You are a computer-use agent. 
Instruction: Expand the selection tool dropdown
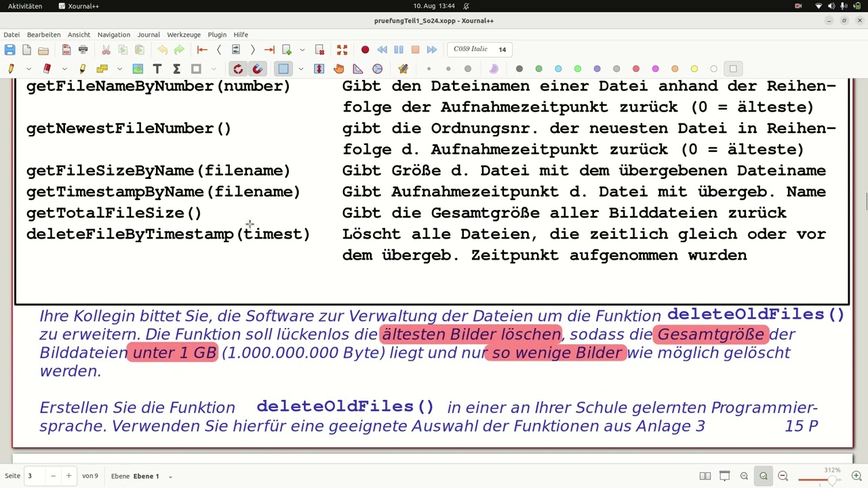[x=300, y=68]
